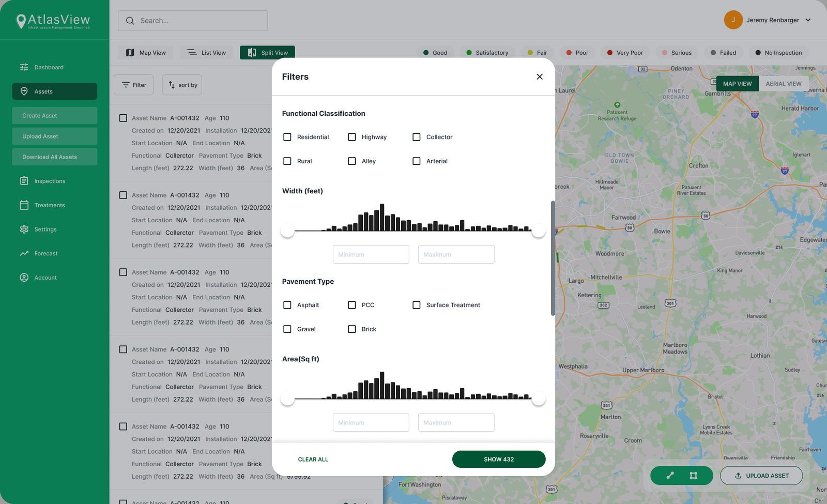
Task: Click the Treatments calendar icon
Action: point(24,205)
